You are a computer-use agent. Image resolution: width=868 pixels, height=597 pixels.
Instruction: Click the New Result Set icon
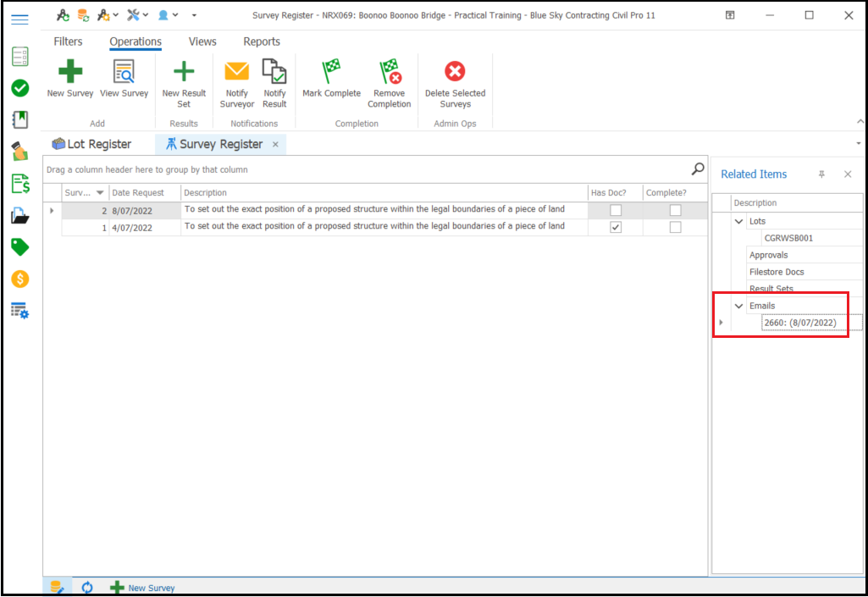coord(184,73)
